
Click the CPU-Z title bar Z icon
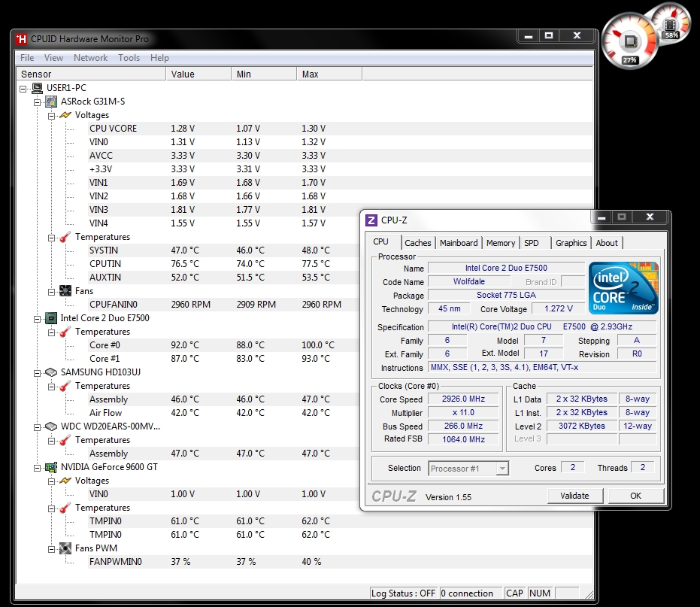tap(371, 220)
